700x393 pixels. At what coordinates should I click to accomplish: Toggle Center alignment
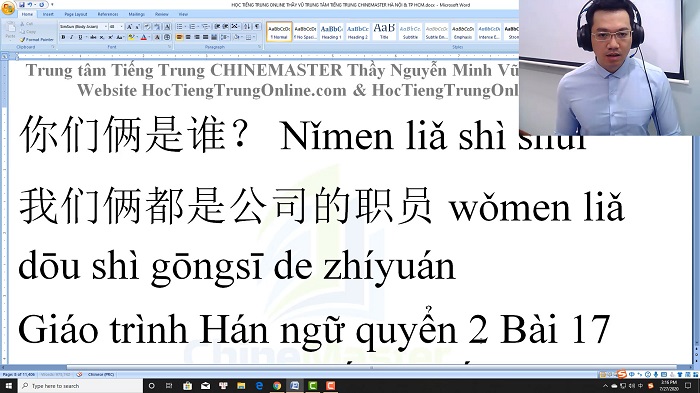pyautogui.click(x=188, y=38)
